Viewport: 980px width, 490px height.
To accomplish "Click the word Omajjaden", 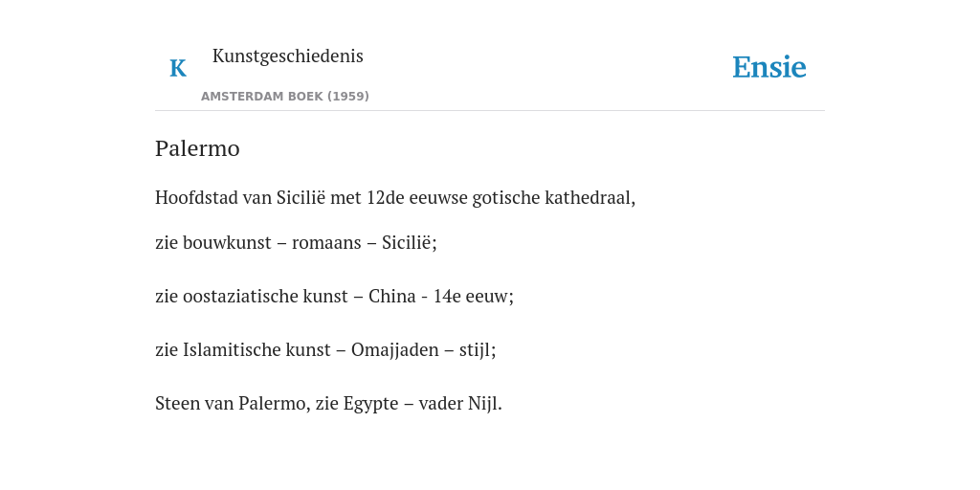I will pyautogui.click(x=395, y=350).
